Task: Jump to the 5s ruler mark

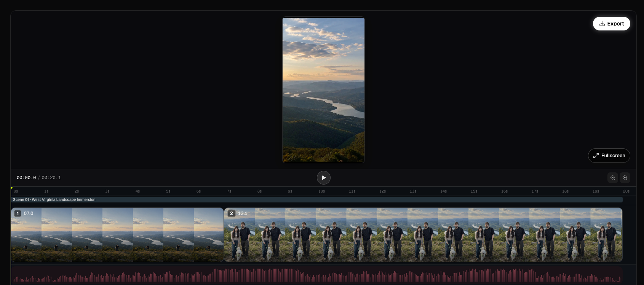Action: point(168,191)
